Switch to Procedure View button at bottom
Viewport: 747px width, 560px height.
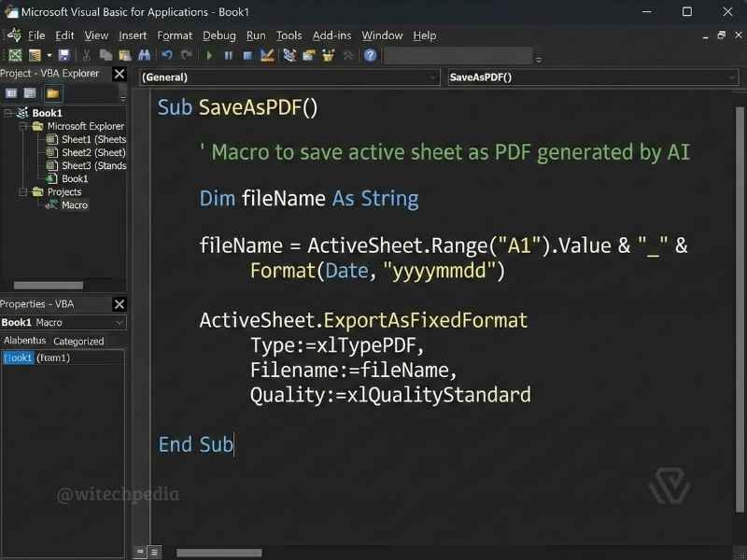point(140,553)
